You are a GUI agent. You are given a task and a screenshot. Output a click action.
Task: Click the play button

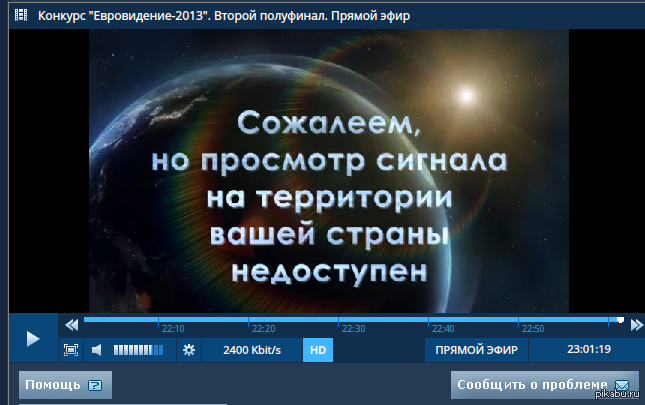coord(33,338)
